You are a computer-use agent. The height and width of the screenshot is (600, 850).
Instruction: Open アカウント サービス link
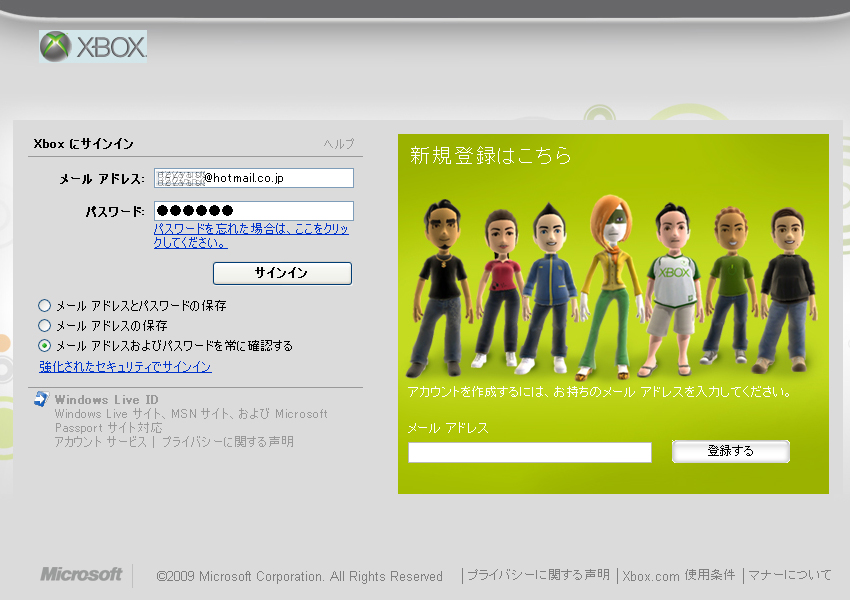tap(100, 442)
